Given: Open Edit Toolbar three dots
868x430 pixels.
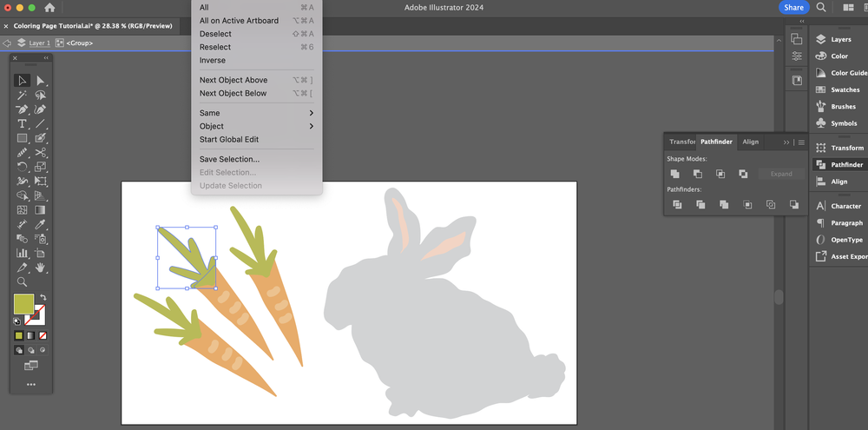Looking at the screenshot, I should (x=31, y=385).
